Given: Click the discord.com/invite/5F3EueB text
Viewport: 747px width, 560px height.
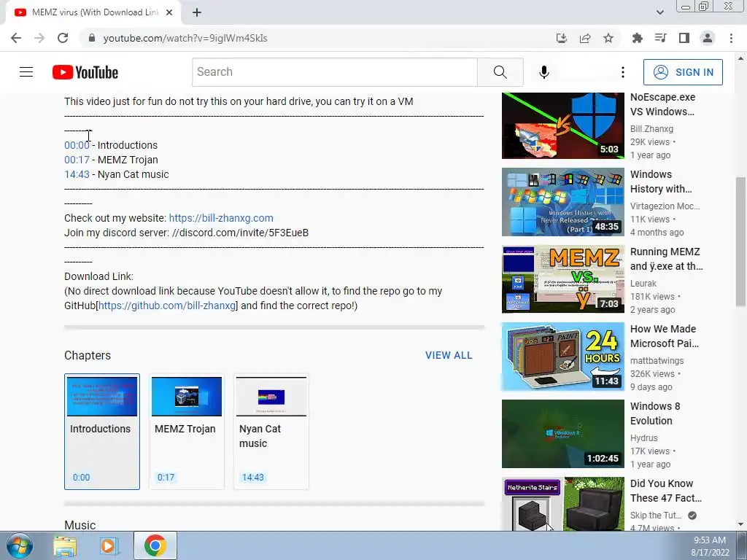Looking at the screenshot, I should [x=240, y=233].
